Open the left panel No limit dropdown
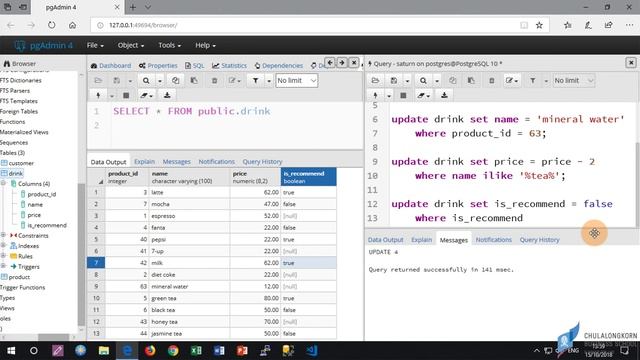Image resolution: width=640 pixels, height=360 pixels. (x=296, y=80)
